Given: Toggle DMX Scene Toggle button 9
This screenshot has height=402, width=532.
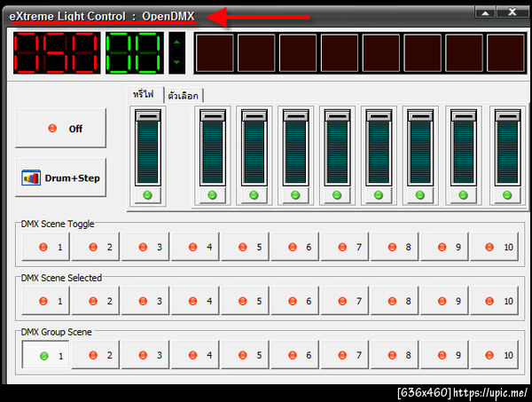Looking at the screenshot, I should coord(444,247).
